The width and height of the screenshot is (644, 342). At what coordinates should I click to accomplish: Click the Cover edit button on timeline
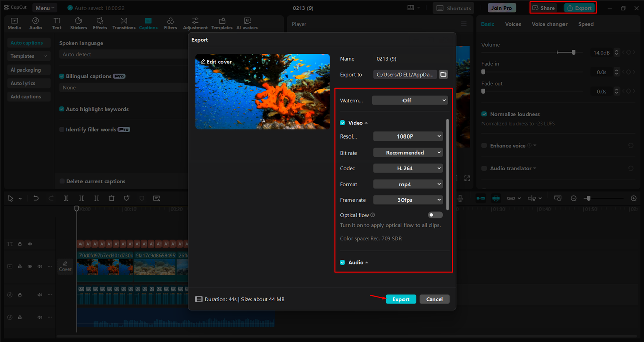pyautogui.click(x=65, y=266)
